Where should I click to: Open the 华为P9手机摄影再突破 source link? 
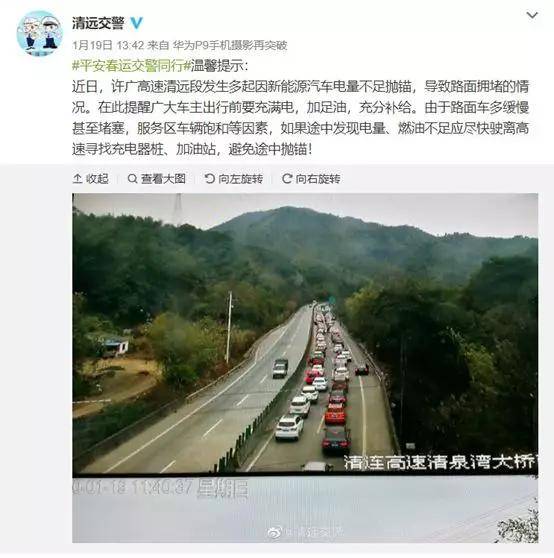coord(230,45)
